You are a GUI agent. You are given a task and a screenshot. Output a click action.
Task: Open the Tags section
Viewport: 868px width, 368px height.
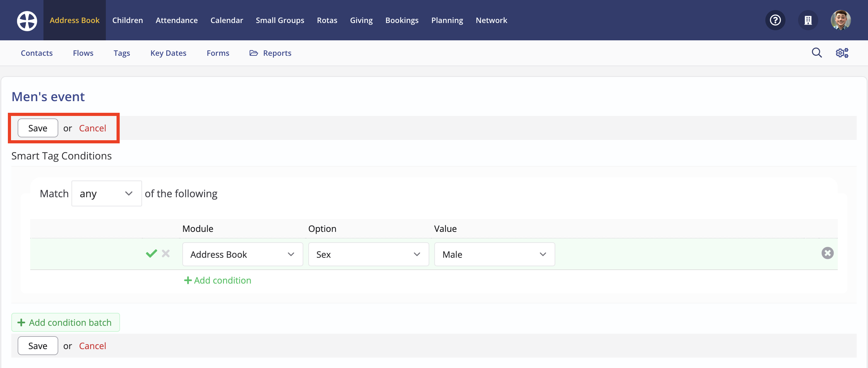pyautogui.click(x=122, y=53)
